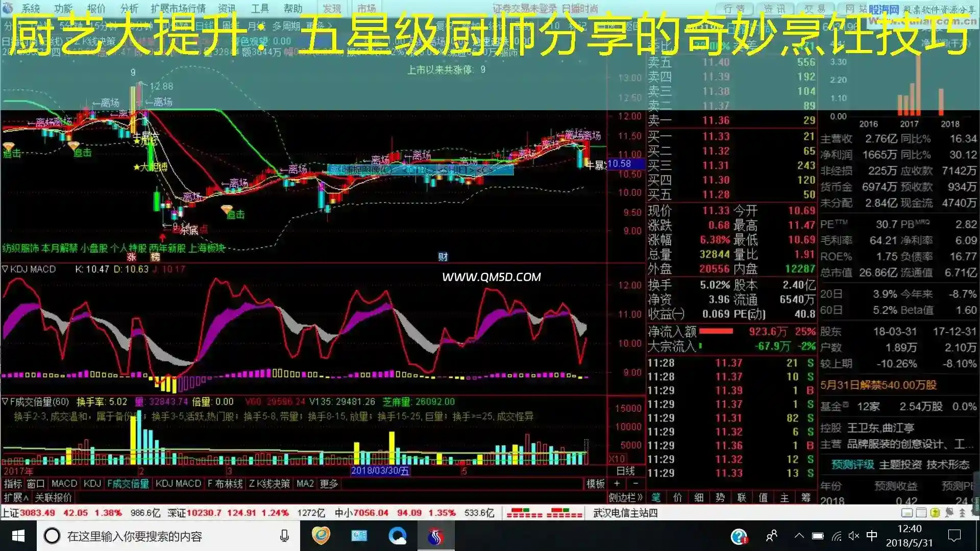Click the green status bar icon
Viewport: 980px width, 551px height.
coord(935,513)
